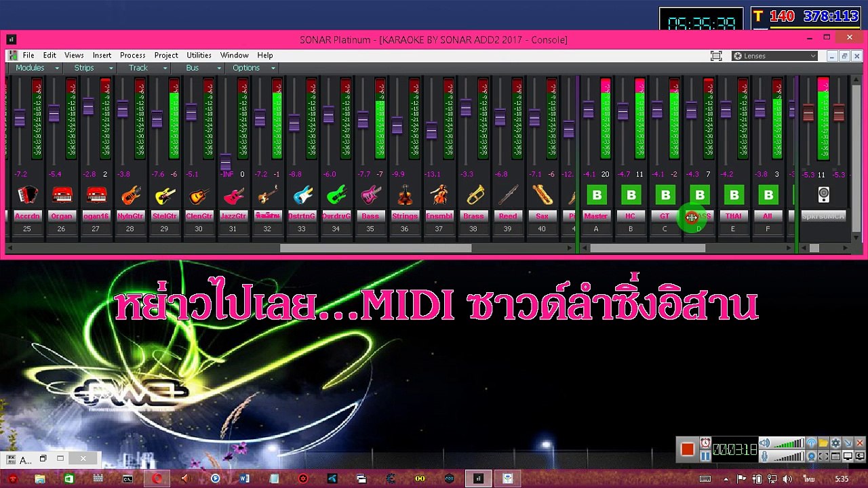Viewport: 868px width, 488px height.
Task: Select the OvrdrvG green guitar icon
Action: (x=336, y=195)
